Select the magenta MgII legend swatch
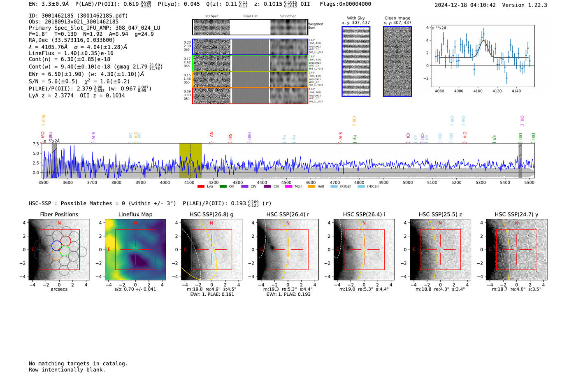This screenshot has width=576, height=392. point(289,187)
